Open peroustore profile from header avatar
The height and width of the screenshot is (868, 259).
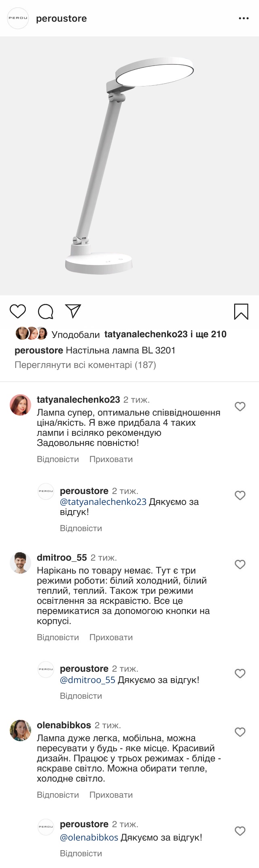tap(18, 18)
